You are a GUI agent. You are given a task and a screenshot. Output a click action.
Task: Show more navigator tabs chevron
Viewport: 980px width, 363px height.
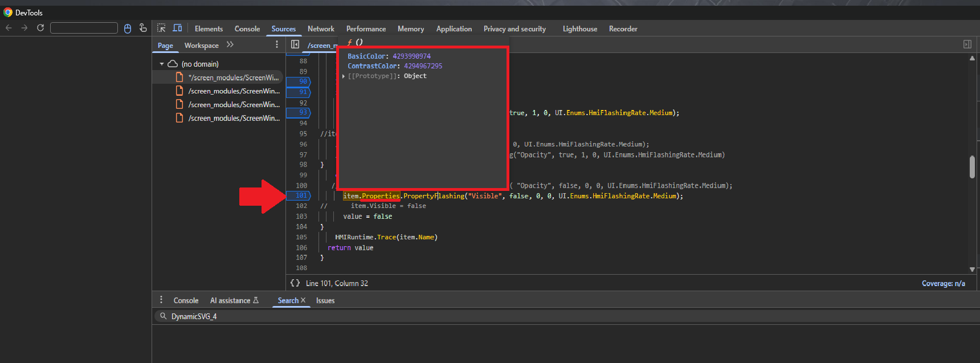tap(230, 44)
